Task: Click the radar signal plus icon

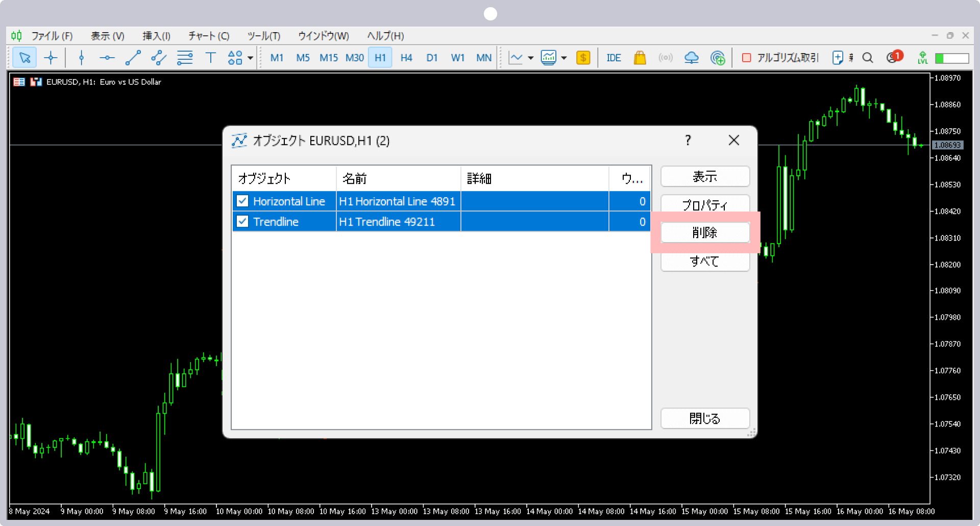Action: [x=718, y=58]
